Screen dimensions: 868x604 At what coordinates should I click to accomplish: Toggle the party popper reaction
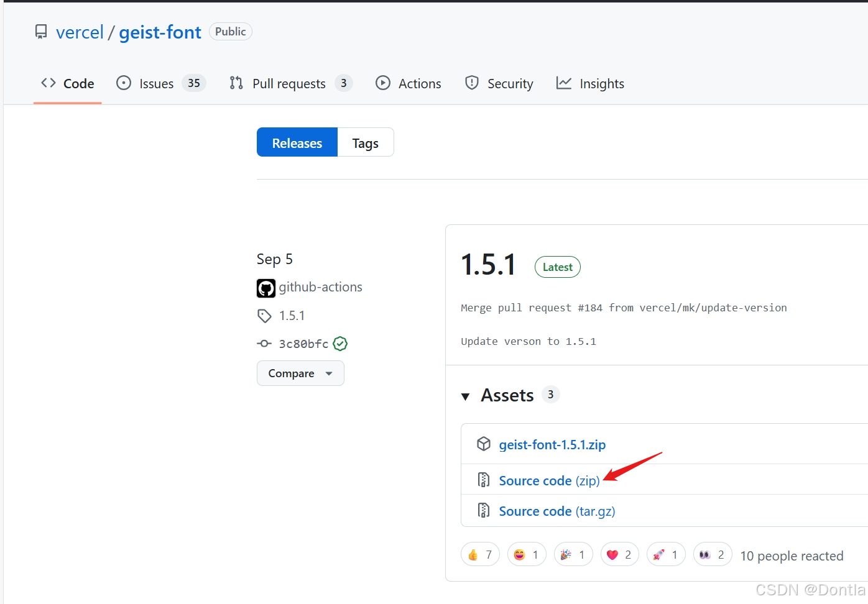(573, 554)
